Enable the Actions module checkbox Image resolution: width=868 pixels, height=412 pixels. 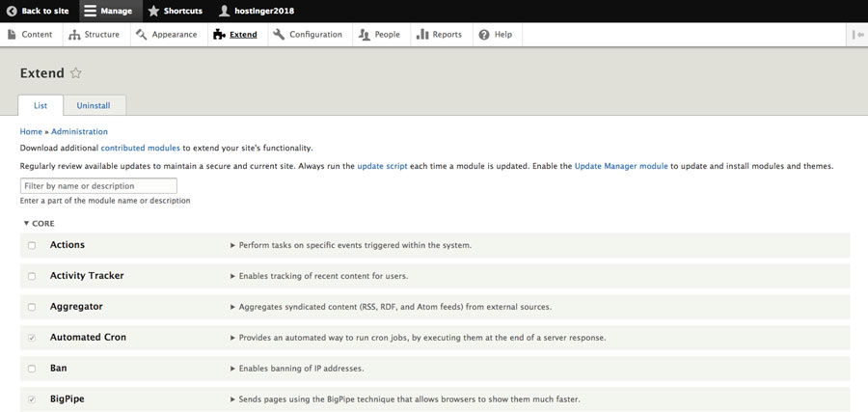[32, 245]
